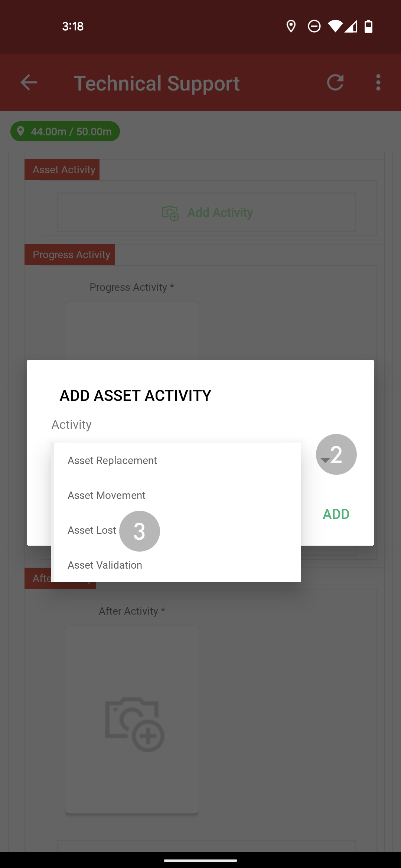The width and height of the screenshot is (401, 868).
Task: Tap the Add Activity button
Action: point(206,213)
